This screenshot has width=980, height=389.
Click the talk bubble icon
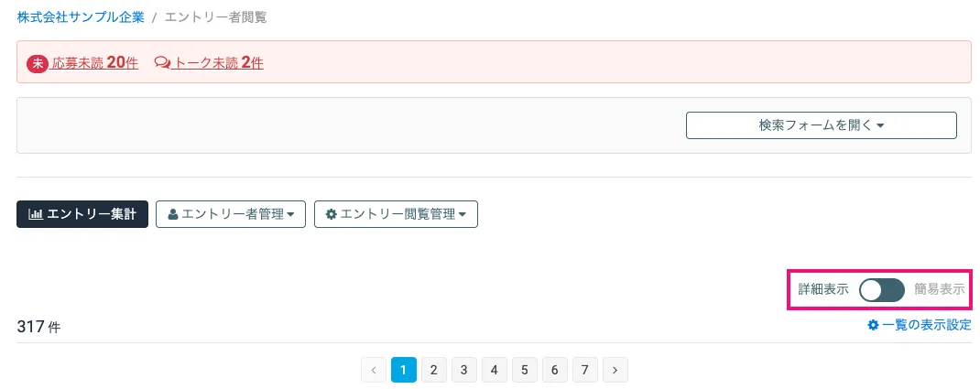[x=163, y=63]
